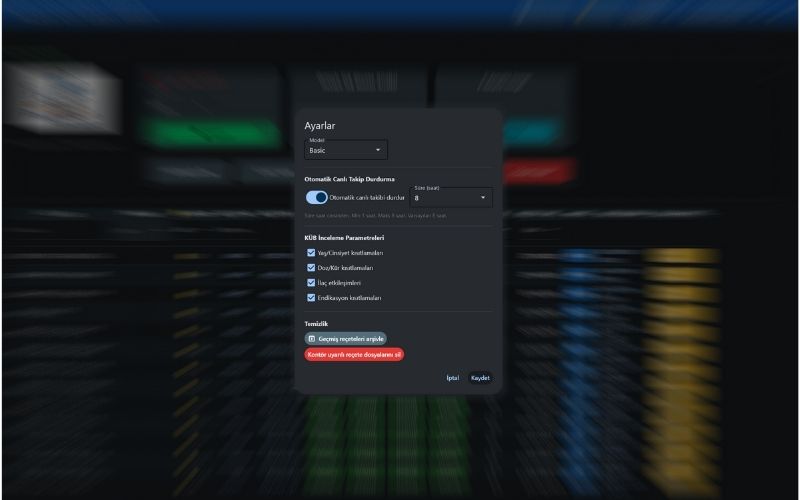The height and width of the screenshot is (500, 800).
Task: Click red Kontör uyarılı reçete dosyalarını sil button
Action: click(354, 354)
